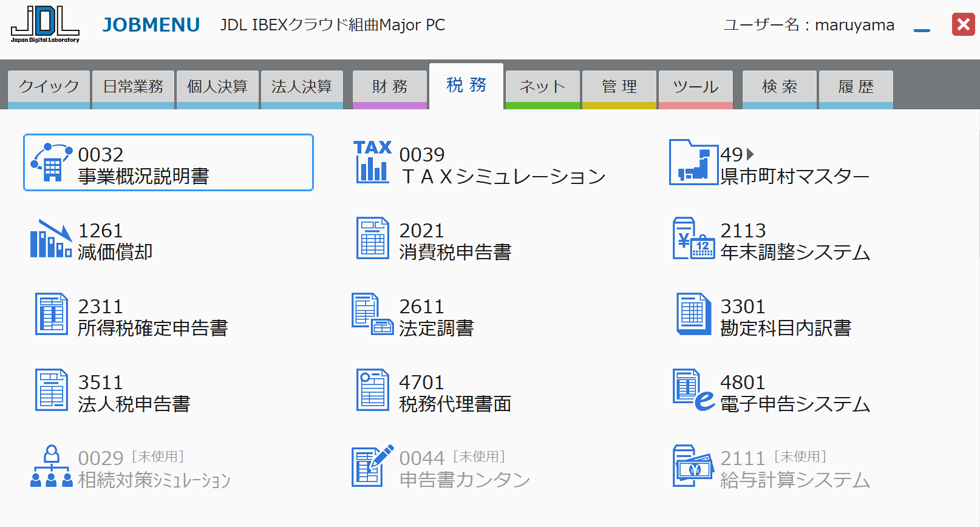Click the greyed 相続対策シミュレーション label
The height and width of the screenshot is (527, 980).
coord(154,480)
